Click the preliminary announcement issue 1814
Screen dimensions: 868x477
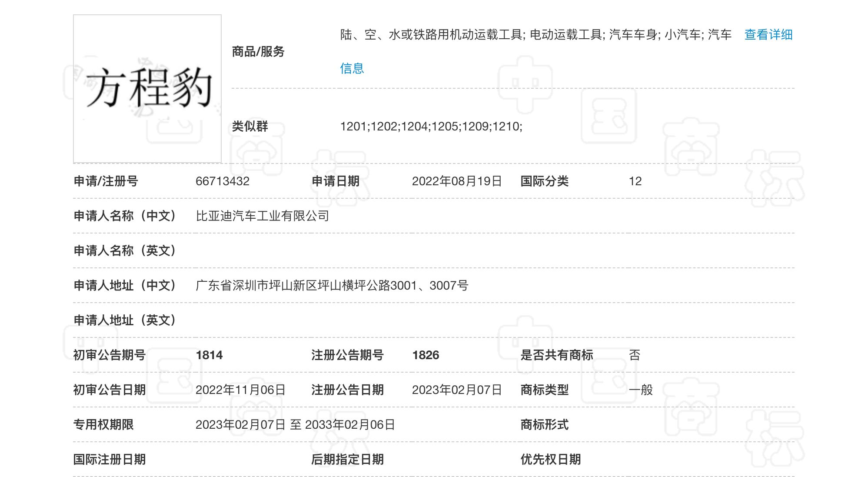coord(209,355)
